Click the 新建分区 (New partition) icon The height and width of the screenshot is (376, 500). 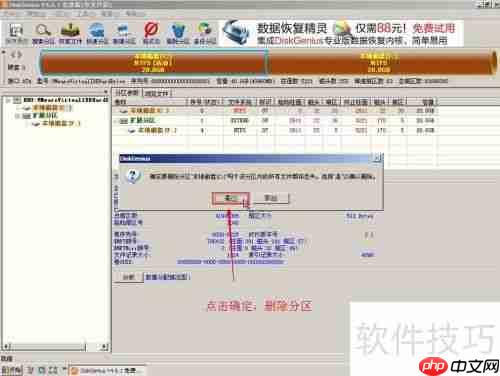point(124,34)
